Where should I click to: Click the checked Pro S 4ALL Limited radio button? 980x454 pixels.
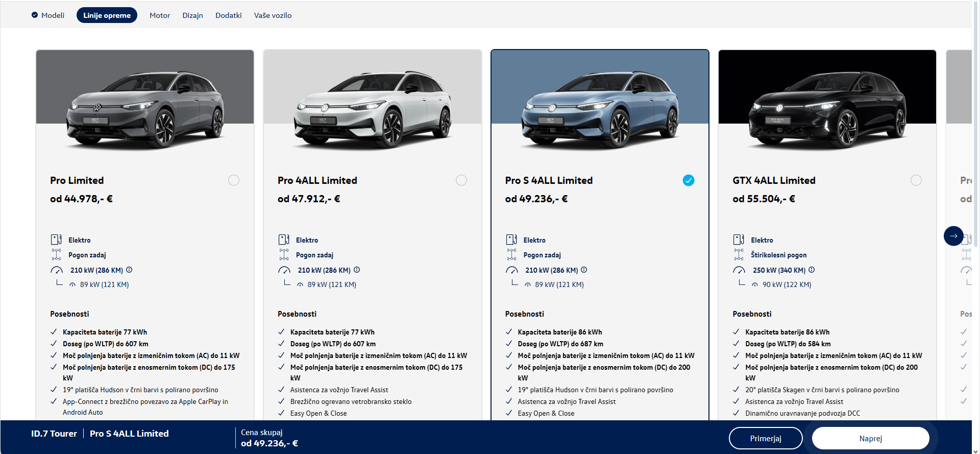click(689, 180)
